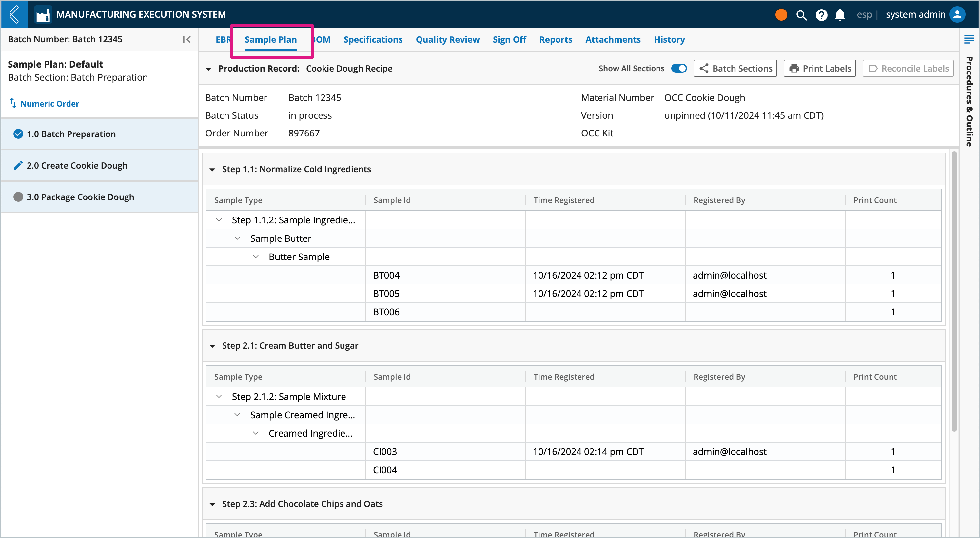Viewport: 980px width, 538px height.
Task: Click the esp tenant label
Action: tap(864, 14)
